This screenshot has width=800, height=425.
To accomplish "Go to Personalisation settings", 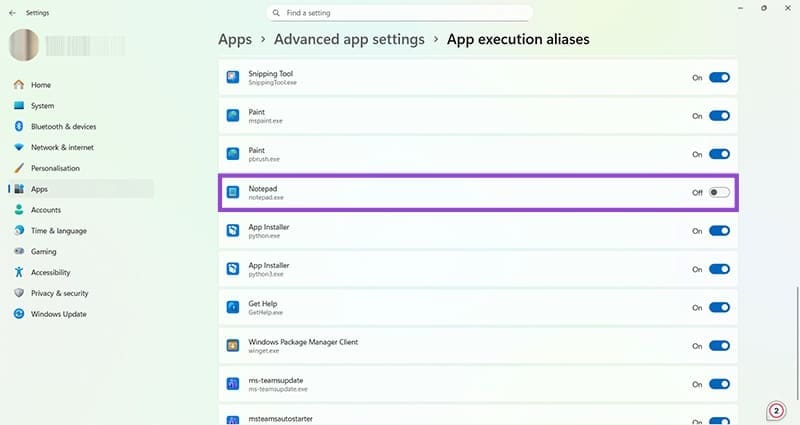I will tap(55, 168).
